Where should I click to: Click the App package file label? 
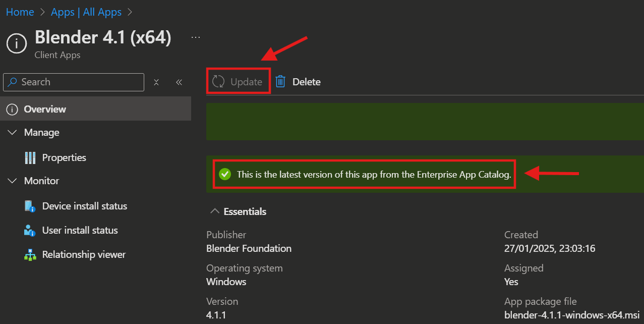coord(541,301)
